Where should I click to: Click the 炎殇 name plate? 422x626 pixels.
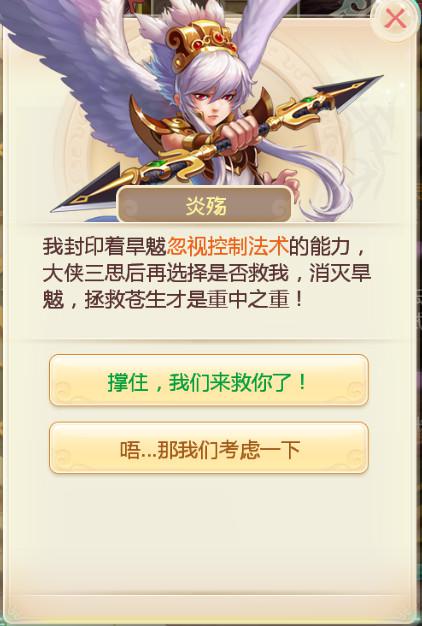pyautogui.click(x=204, y=204)
